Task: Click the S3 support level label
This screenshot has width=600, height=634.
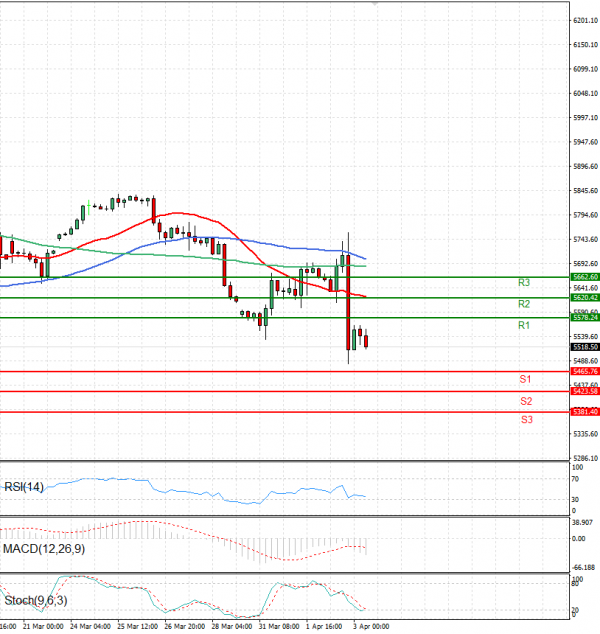Action: (x=525, y=420)
